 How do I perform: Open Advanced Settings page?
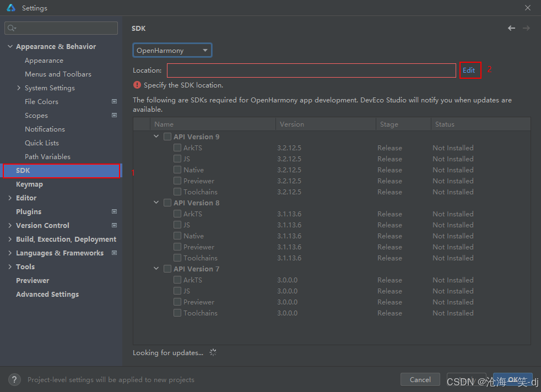pos(47,294)
